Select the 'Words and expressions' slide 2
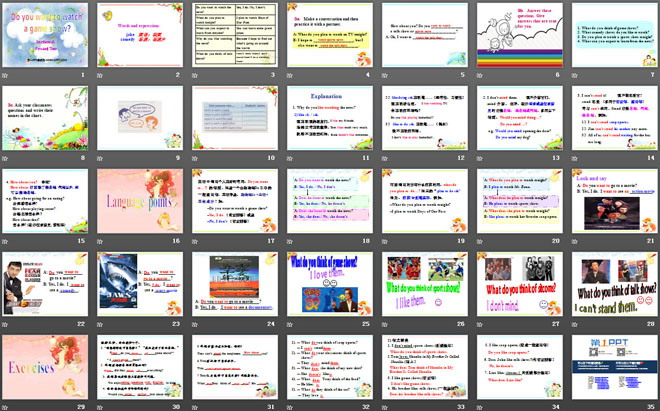The image size is (660, 411). pyautogui.click(x=137, y=34)
